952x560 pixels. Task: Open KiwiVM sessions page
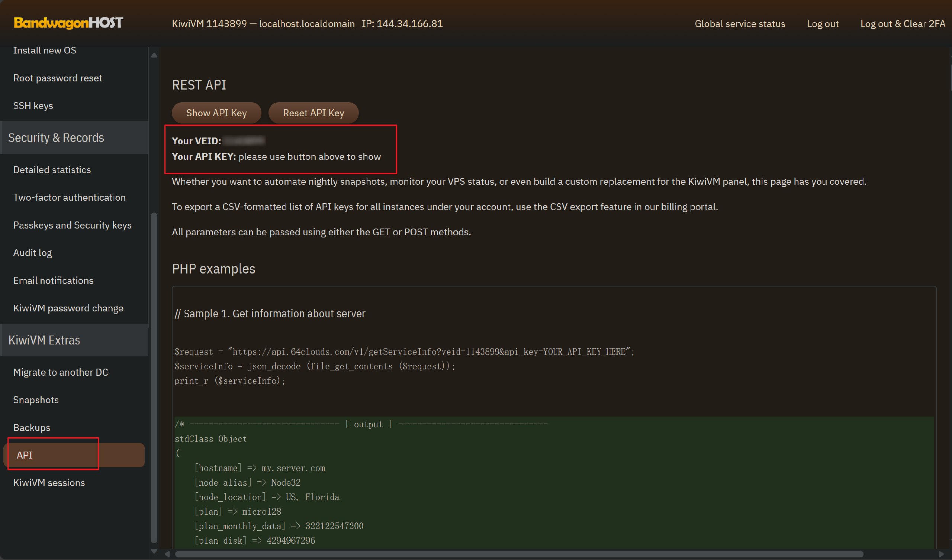tap(49, 483)
